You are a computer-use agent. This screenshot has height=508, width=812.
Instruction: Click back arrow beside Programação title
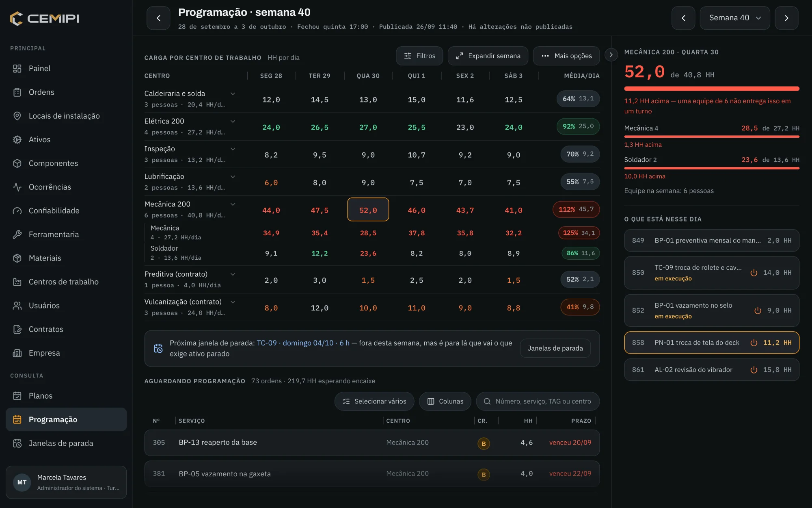click(158, 18)
